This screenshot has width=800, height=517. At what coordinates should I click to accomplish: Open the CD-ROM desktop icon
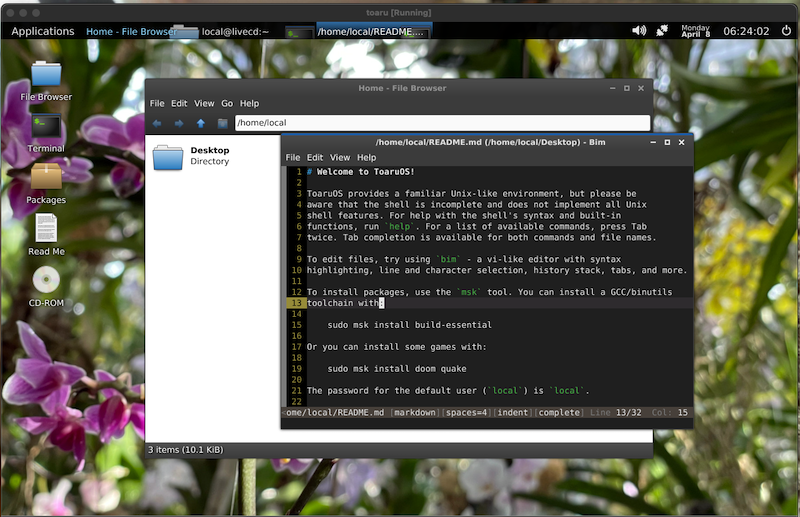[x=46, y=282]
